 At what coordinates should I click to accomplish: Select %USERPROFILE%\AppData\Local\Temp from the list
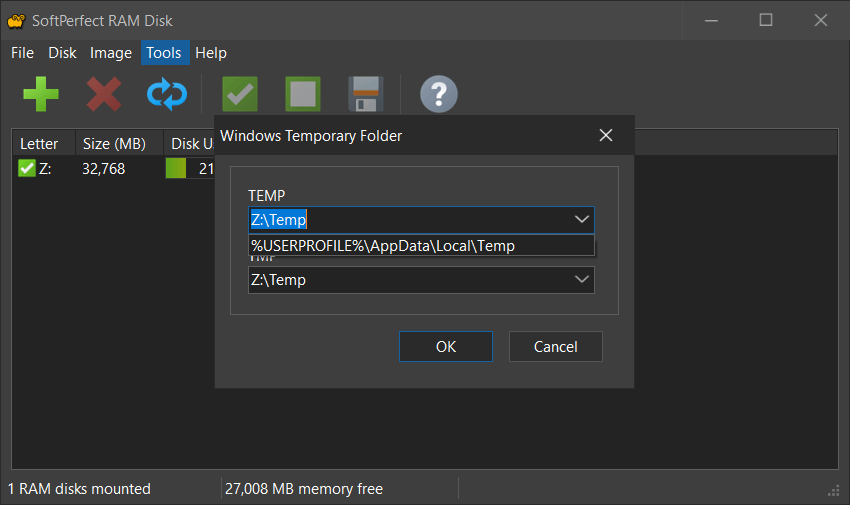pyautogui.click(x=421, y=245)
